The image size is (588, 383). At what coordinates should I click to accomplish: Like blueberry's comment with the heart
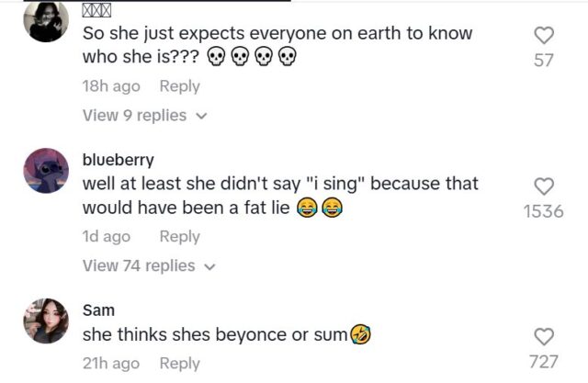[544, 186]
